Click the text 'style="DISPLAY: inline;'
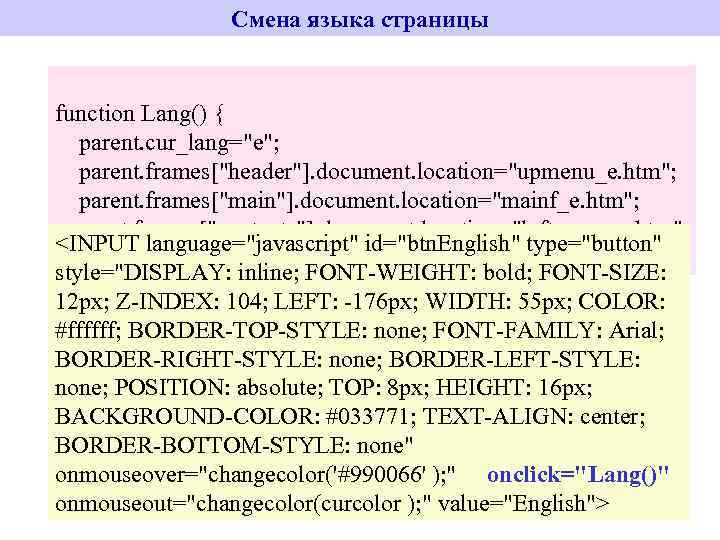 [177, 273]
